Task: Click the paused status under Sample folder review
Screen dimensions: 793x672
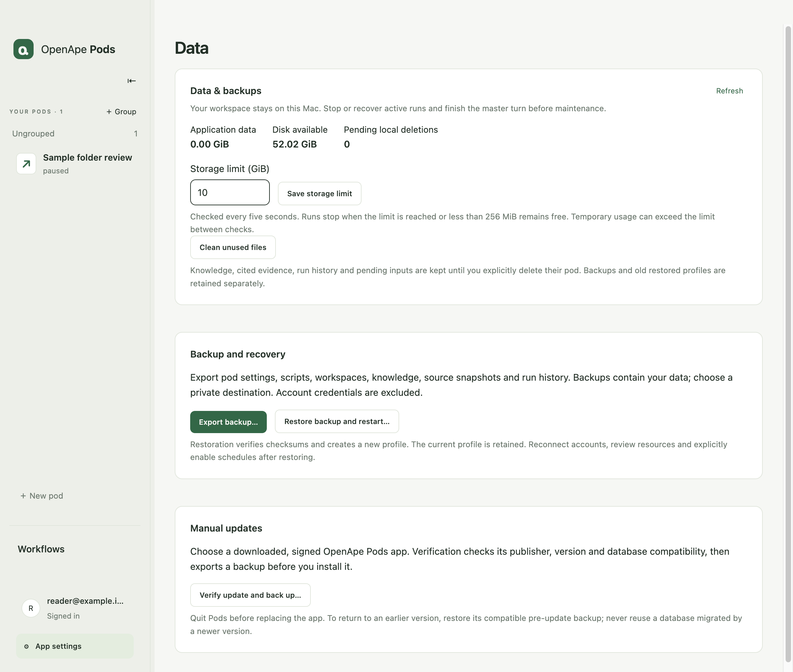Action: (x=55, y=171)
